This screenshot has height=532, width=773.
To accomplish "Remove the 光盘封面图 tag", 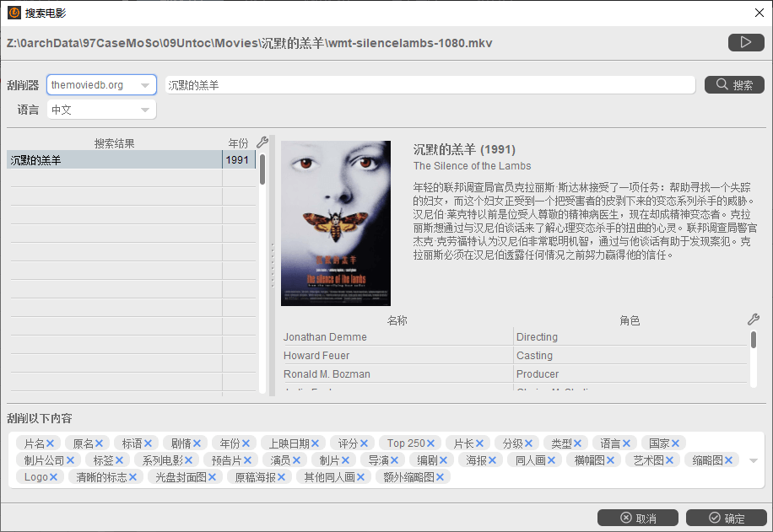I will pyautogui.click(x=212, y=477).
